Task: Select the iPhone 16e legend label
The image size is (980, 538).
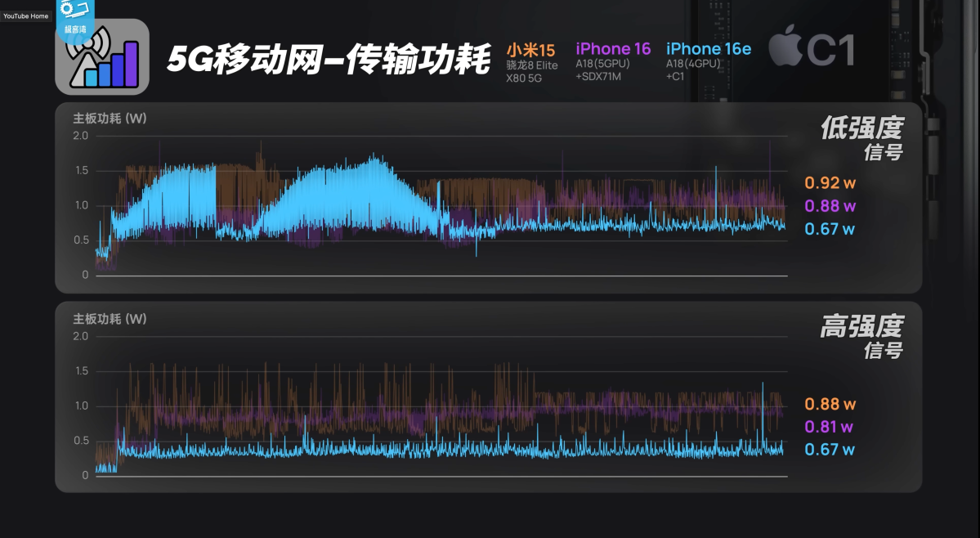Action: tap(709, 49)
